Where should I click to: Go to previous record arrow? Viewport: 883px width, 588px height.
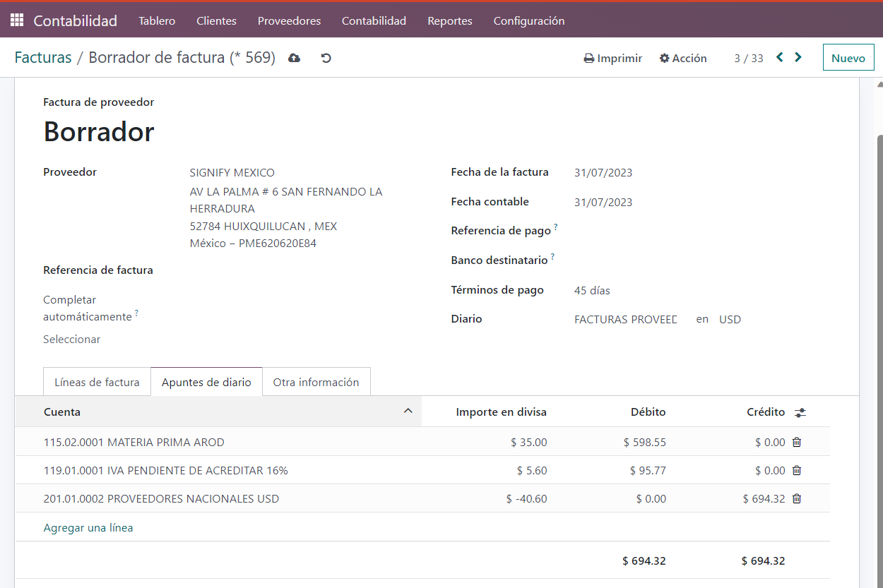click(780, 58)
